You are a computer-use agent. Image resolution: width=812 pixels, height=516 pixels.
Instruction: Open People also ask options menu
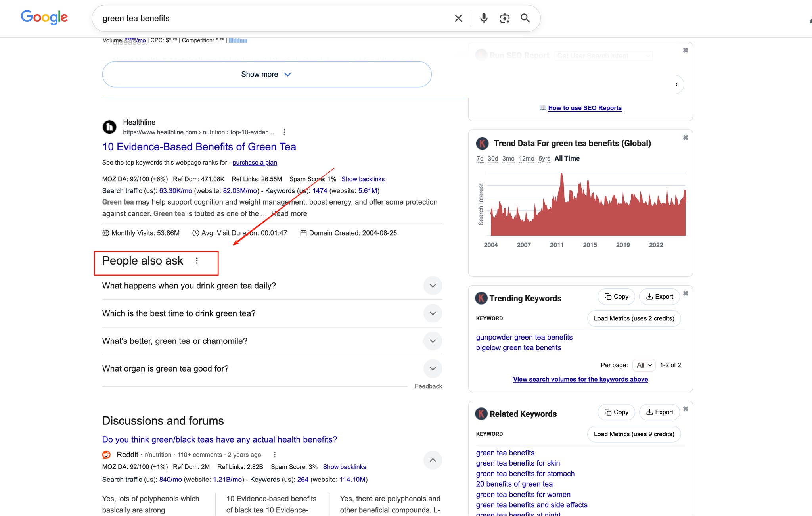(x=197, y=261)
